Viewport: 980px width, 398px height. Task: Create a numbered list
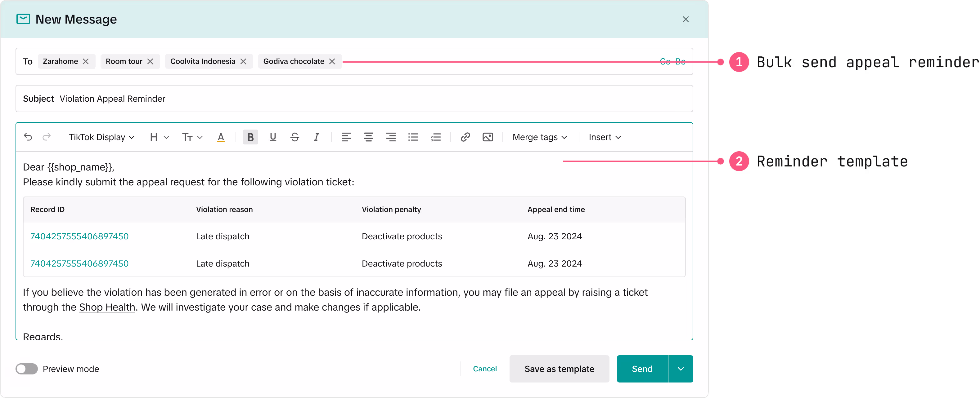(436, 137)
